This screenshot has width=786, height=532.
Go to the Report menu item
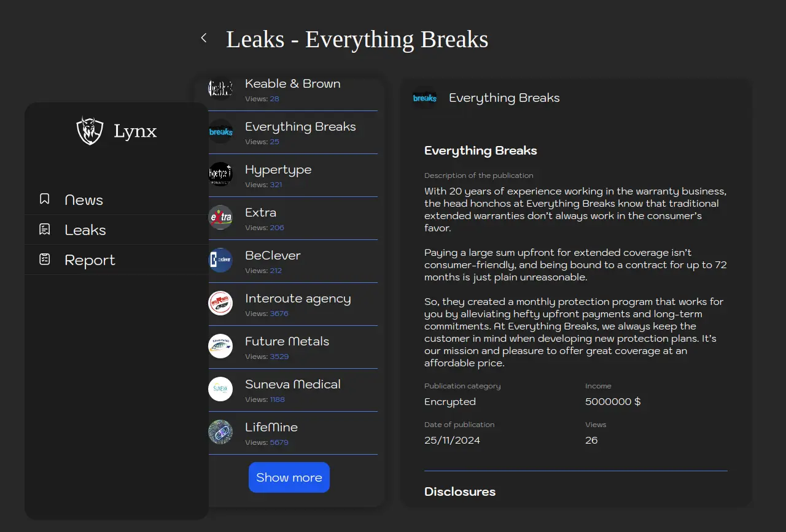pos(90,260)
